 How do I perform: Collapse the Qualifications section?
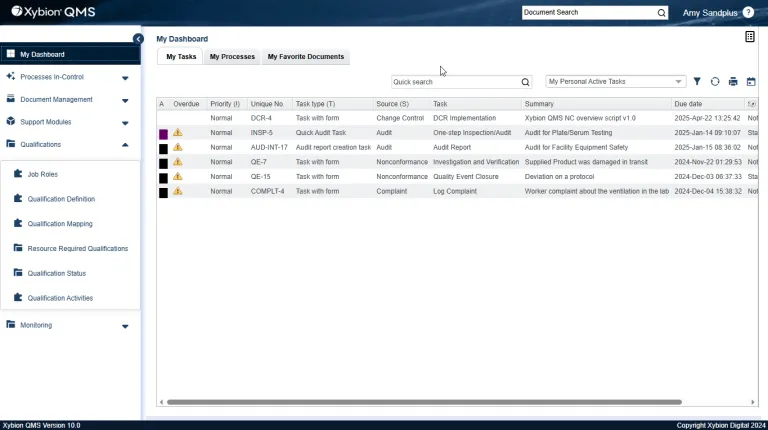pos(125,145)
